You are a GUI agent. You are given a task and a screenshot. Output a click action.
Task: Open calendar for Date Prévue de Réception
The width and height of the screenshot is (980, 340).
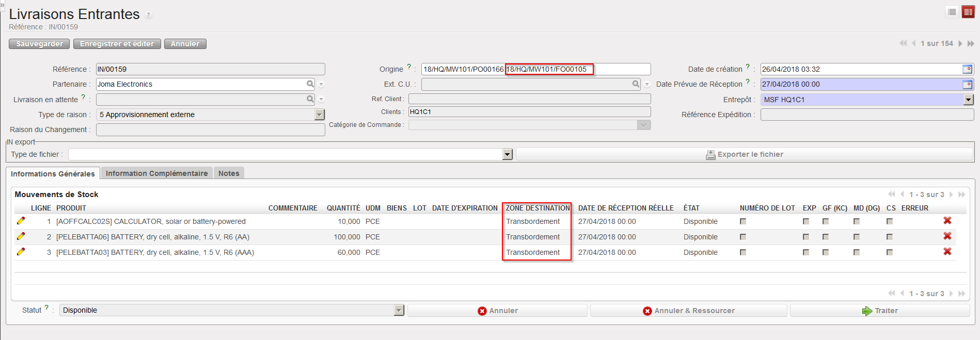pos(967,84)
